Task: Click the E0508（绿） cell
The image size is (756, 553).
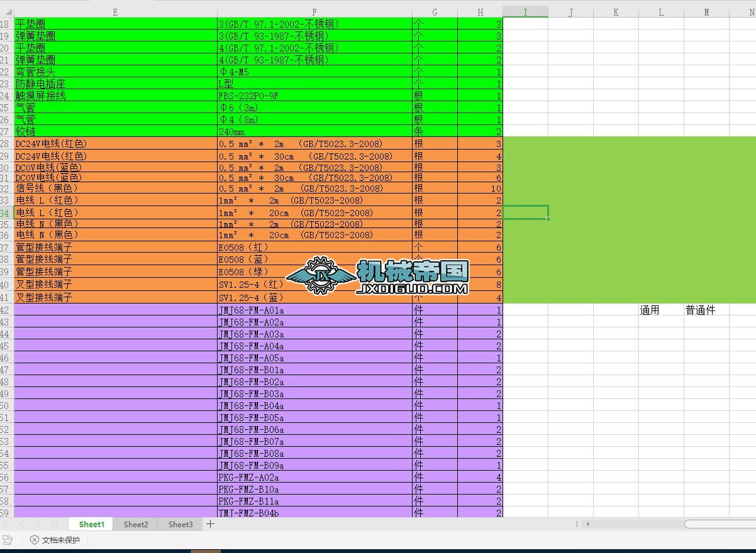Action: click(314, 271)
